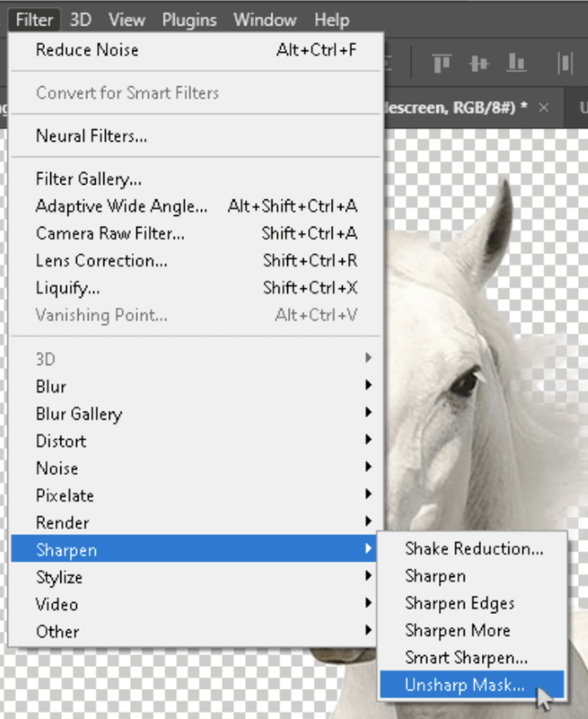Apply the last filter Reduce Noise
The height and width of the screenshot is (719, 588).
click(x=196, y=50)
